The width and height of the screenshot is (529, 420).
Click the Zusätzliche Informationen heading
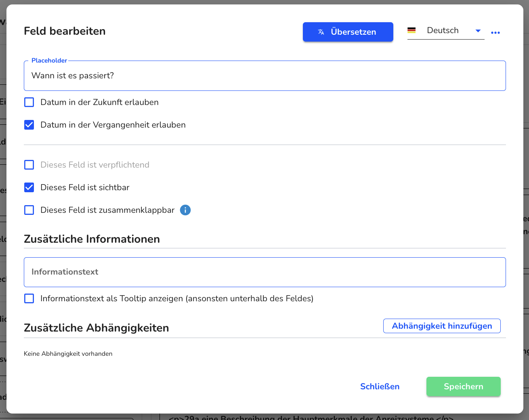(x=92, y=239)
